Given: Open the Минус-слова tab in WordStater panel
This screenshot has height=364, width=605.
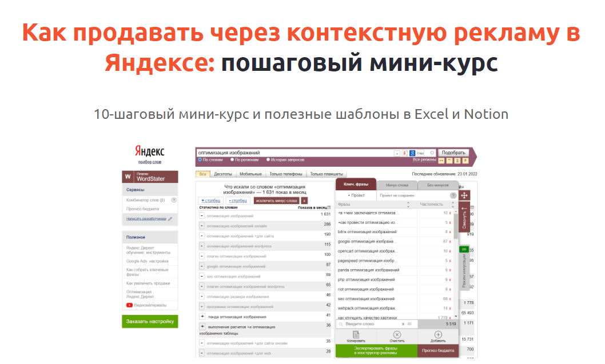Looking at the screenshot, I should [x=397, y=185].
